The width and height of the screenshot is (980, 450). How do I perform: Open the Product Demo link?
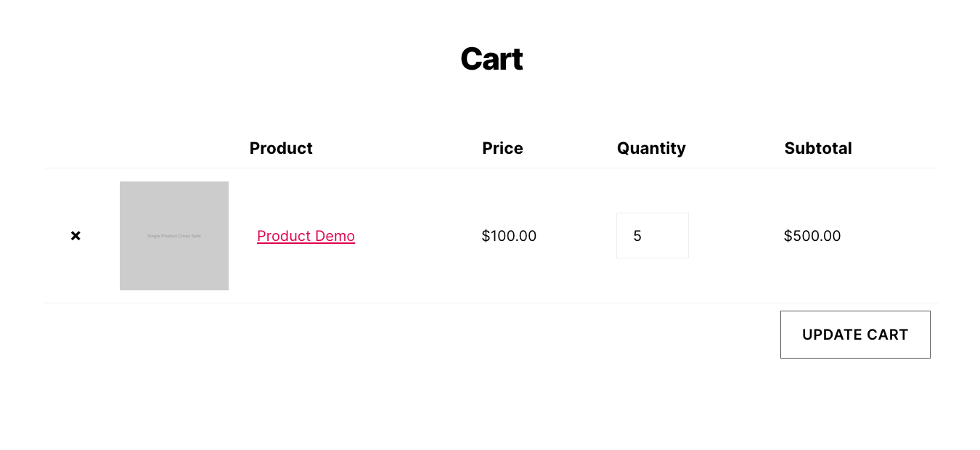coord(306,236)
